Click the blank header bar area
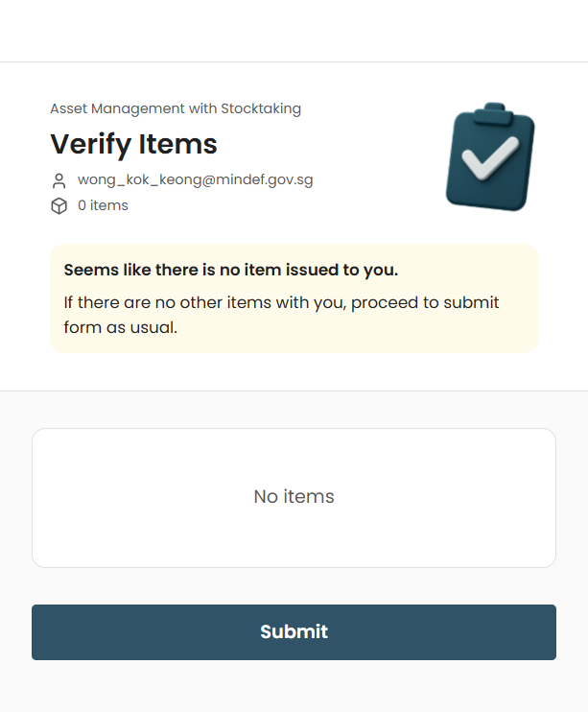Image resolution: width=588 pixels, height=712 pixels. 294,31
